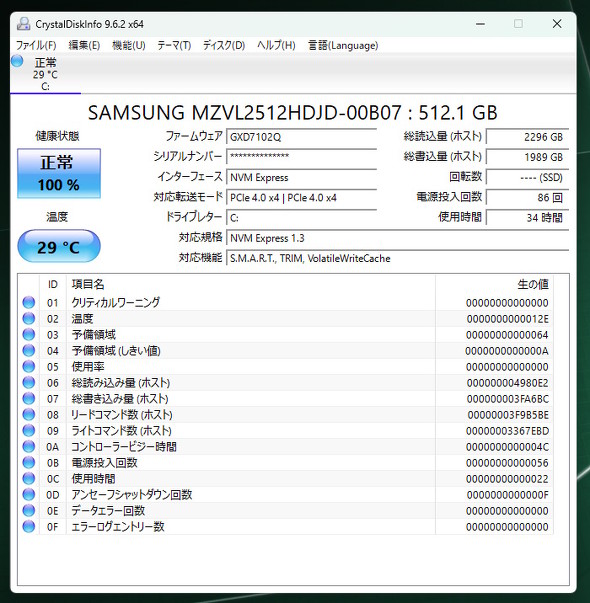Select the C: drive tab showing 正常 29 °C

pyautogui.click(x=45, y=74)
